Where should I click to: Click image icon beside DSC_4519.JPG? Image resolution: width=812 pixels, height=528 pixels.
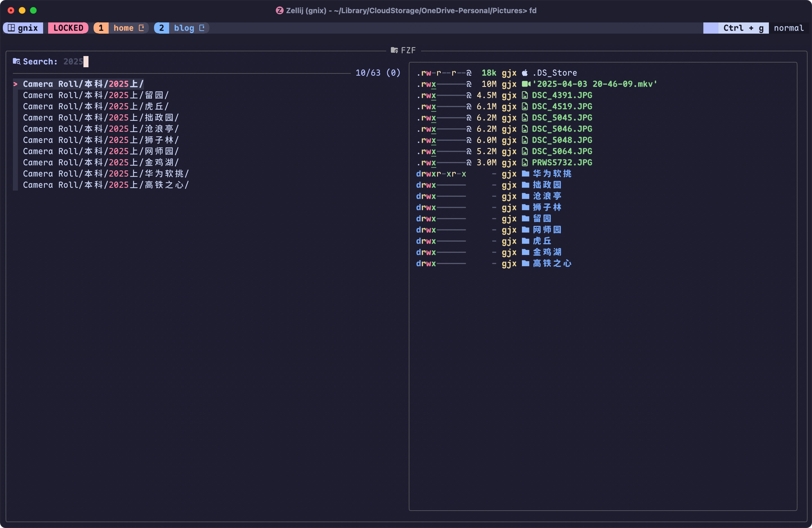click(525, 106)
